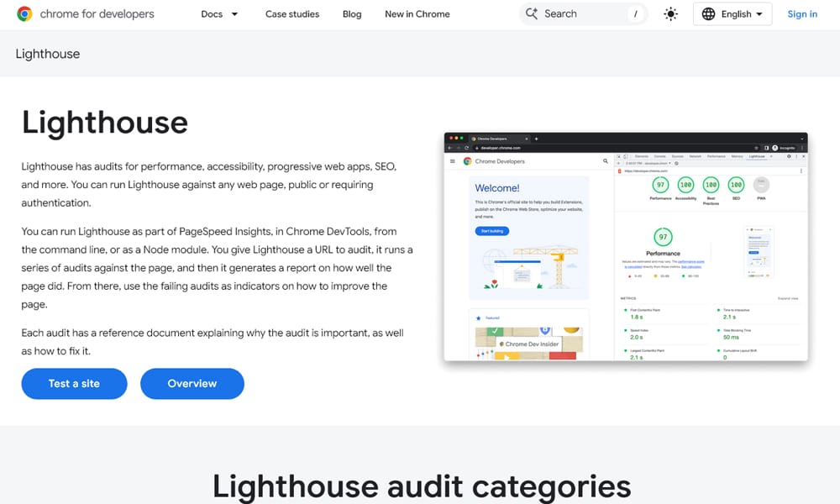Viewport: 840px width, 504px height.
Task: Click the Sign in link
Action: [802, 14]
